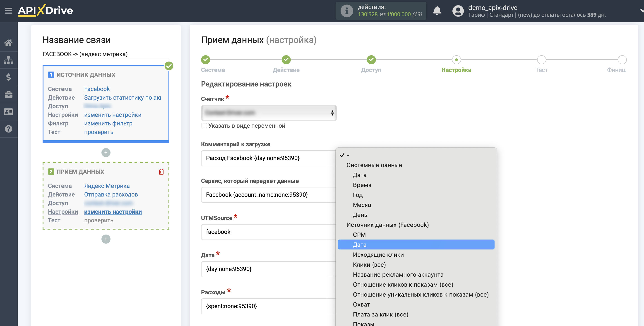644x326 pixels.
Task: Click 'изменить фильтр' link
Action: tap(108, 124)
